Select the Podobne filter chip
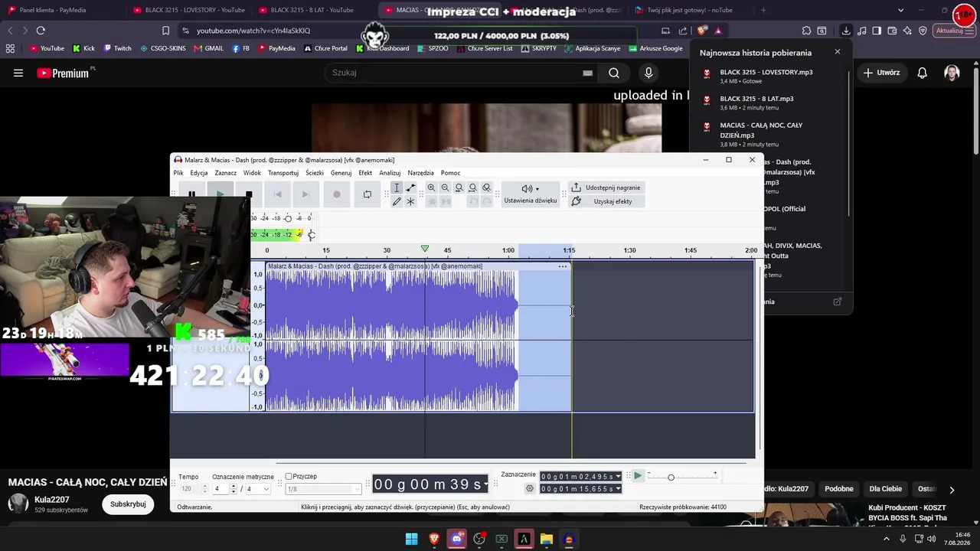This screenshot has width=980, height=551. click(839, 489)
